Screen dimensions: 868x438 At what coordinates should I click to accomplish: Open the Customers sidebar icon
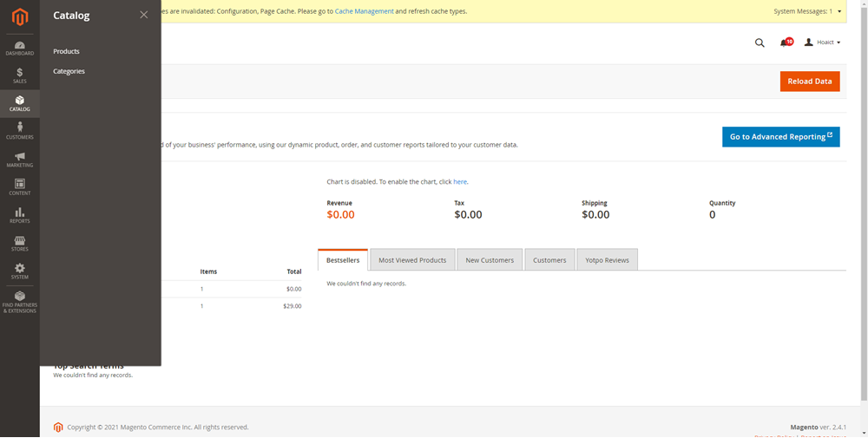click(19, 131)
